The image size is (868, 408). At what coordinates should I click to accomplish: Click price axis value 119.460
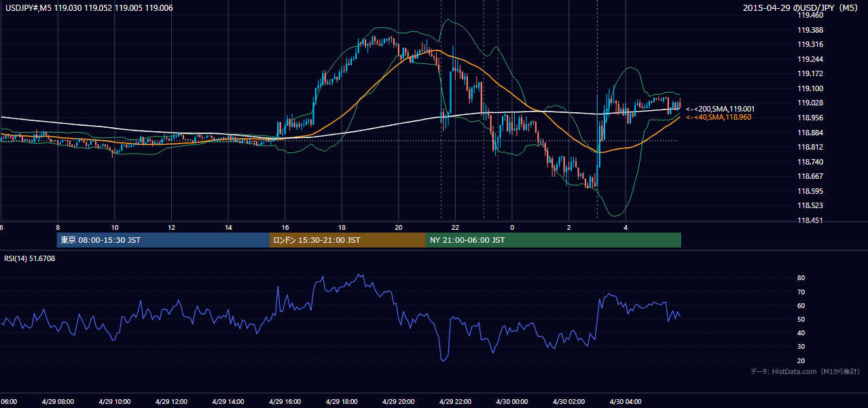810,15
